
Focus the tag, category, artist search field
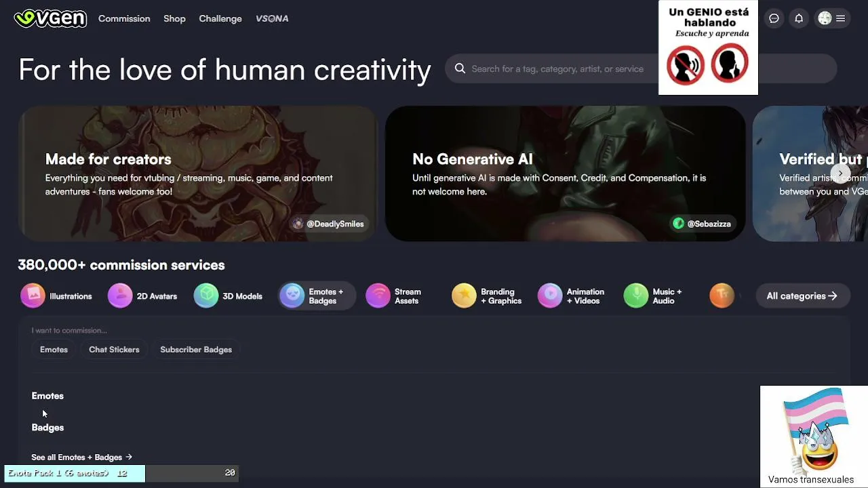pyautogui.click(x=641, y=68)
